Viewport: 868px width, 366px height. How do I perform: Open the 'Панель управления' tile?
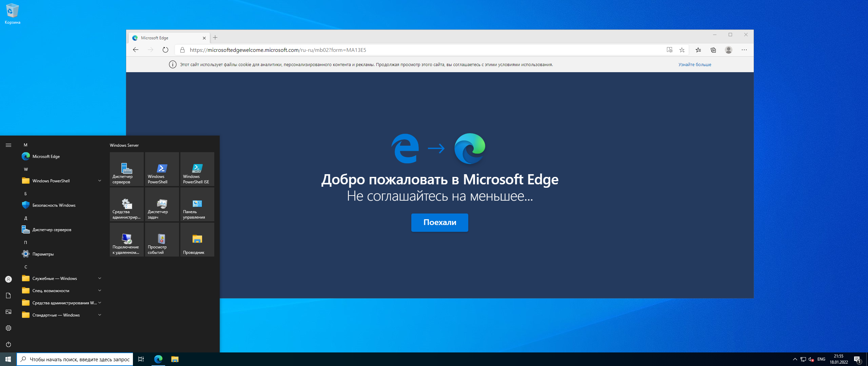tap(197, 204)
